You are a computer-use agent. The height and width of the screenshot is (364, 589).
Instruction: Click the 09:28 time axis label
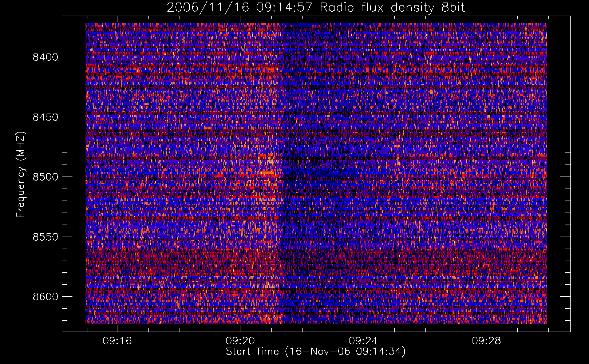(486, 341)
